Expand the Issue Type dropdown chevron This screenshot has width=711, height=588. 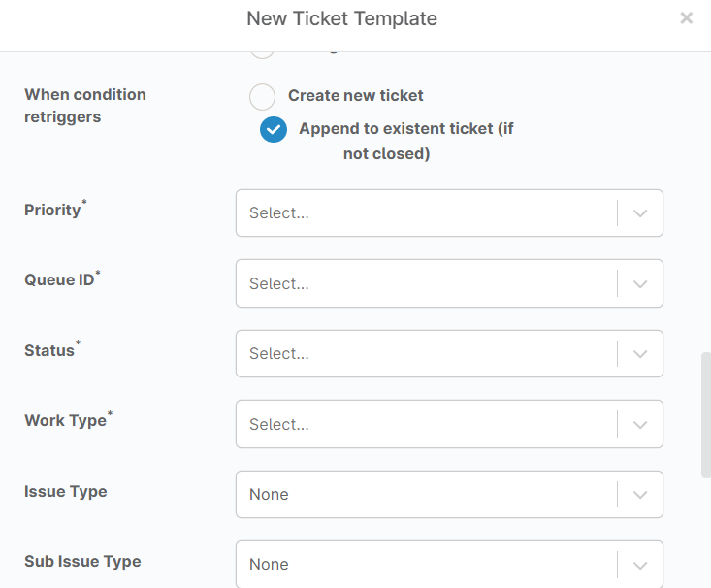[x=640, y=495]
